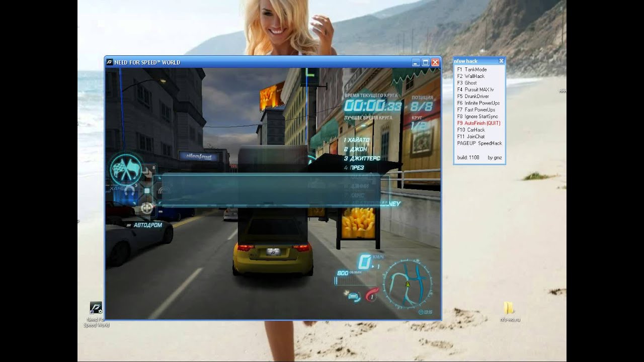
Task: Click the magnet power-up icon
Action: (129, 192)
